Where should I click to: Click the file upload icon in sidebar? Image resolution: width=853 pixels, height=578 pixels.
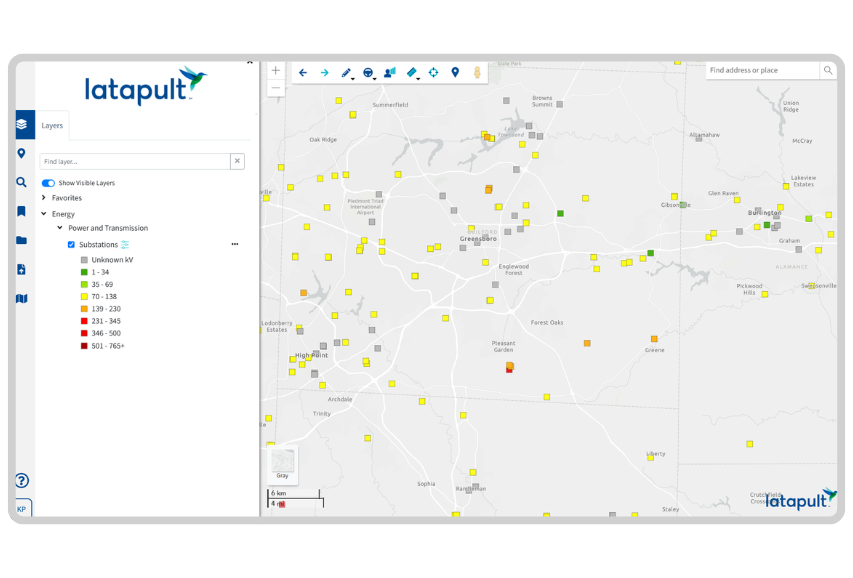[21, 269]
